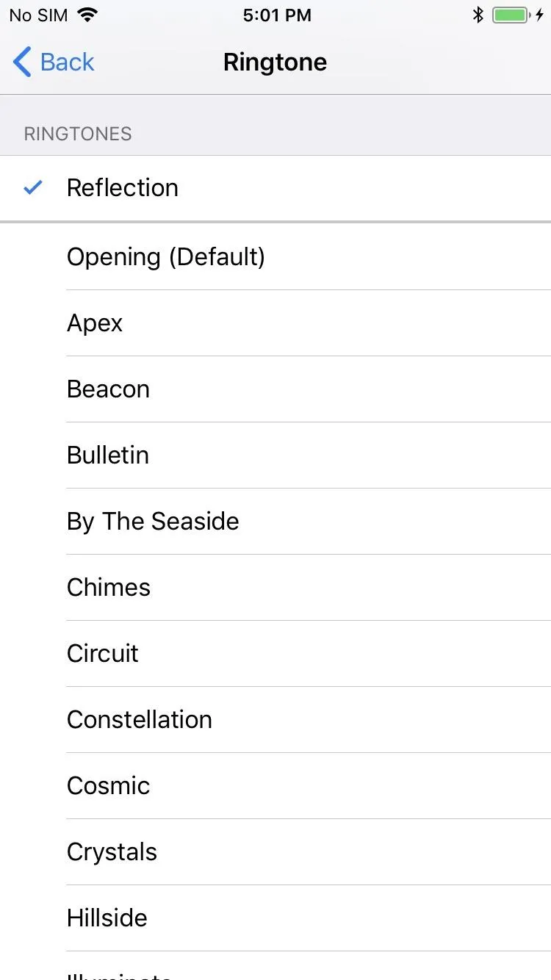The height and width of the screenshot is (980, 551).
Task: Select the Apex ringtone
Action: pos(275,323)
